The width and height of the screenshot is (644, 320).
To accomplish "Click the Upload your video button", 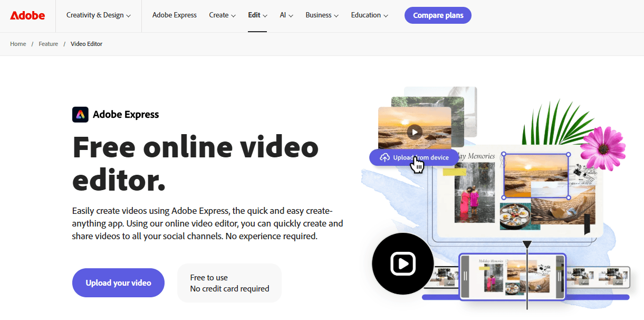I will pos(118,283).
